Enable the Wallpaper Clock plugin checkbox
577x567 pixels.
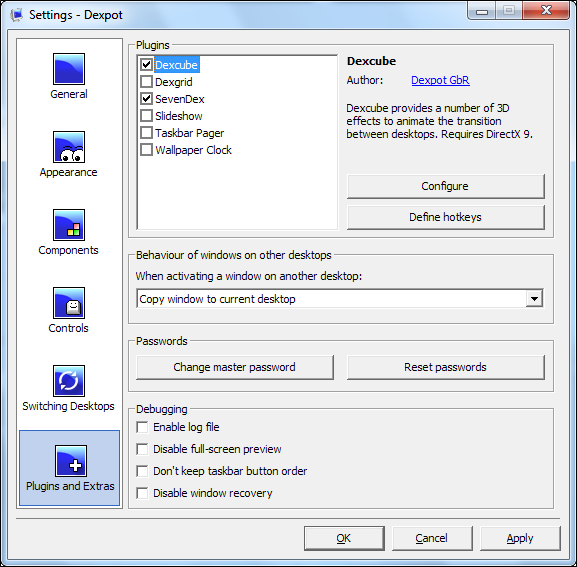[x=146, y=150]
